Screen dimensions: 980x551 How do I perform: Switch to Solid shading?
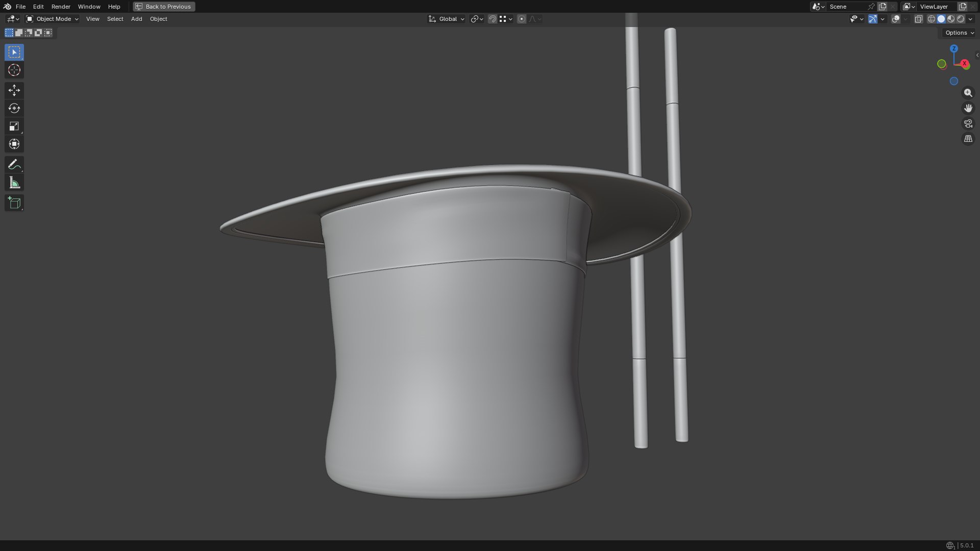941,19
